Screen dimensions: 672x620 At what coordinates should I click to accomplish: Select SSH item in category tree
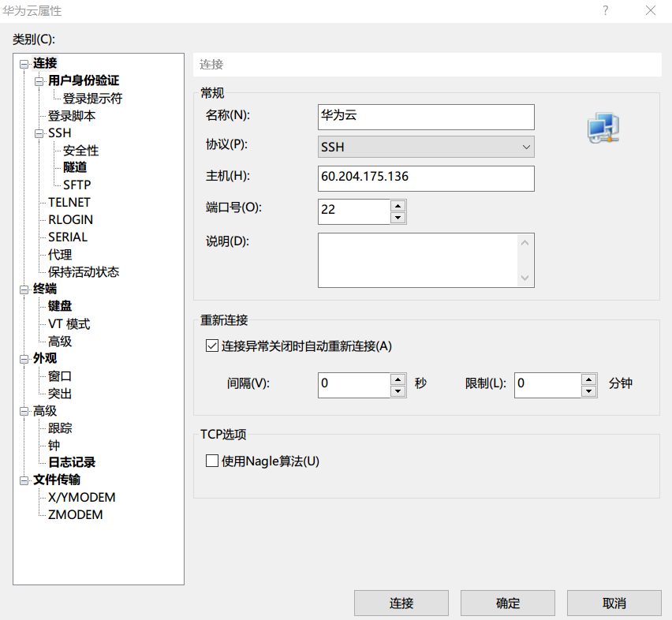point(60,133)
